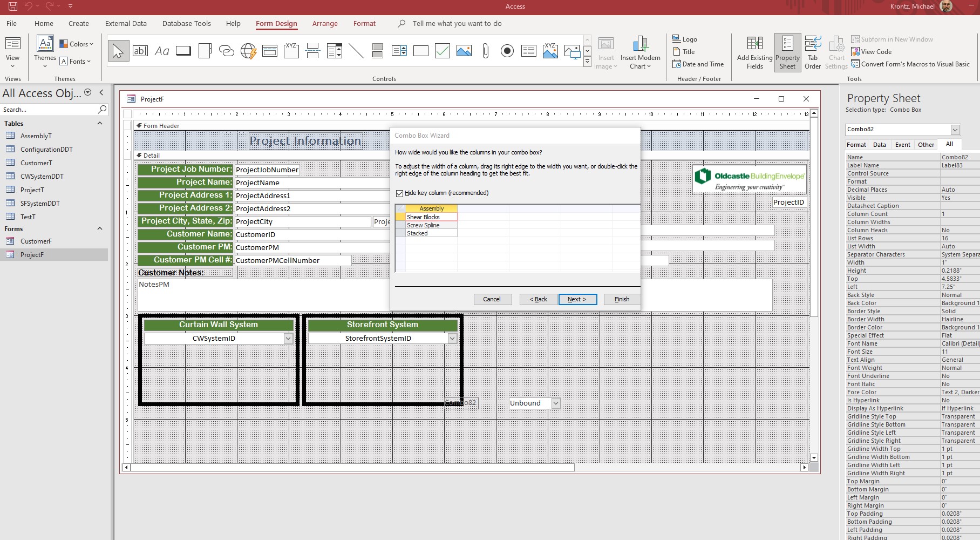Open the CWSystemID combo box dropdown
The width and height of the screenshot is (980, 540).
(288, 339)
